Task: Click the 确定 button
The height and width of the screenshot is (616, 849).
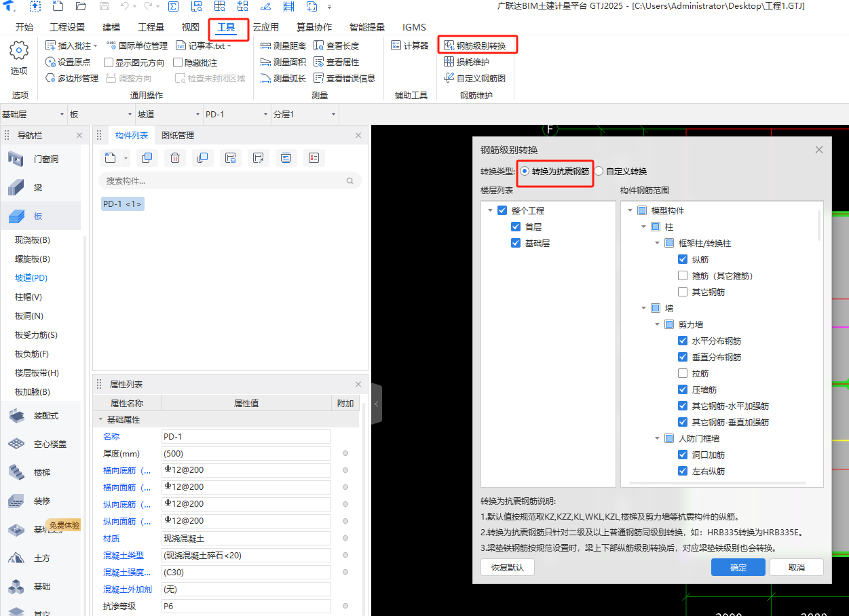Action: click(738, 567)
